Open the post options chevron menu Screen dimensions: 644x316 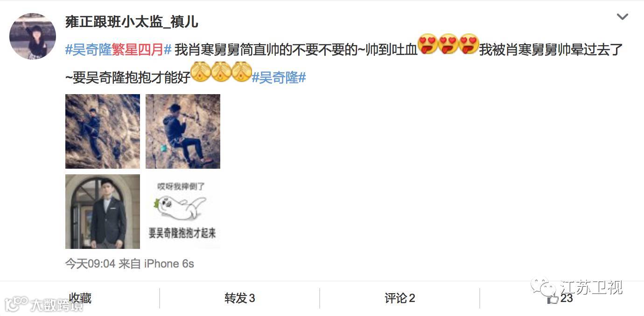pyautogui.click(x=622, y=17)
